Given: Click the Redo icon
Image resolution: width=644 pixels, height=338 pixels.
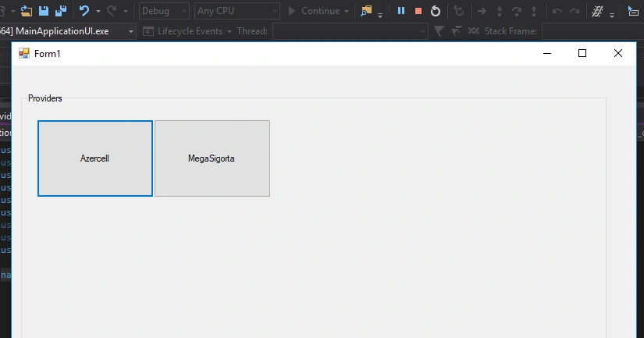Looking at the screenshot, I should [112, 11].
